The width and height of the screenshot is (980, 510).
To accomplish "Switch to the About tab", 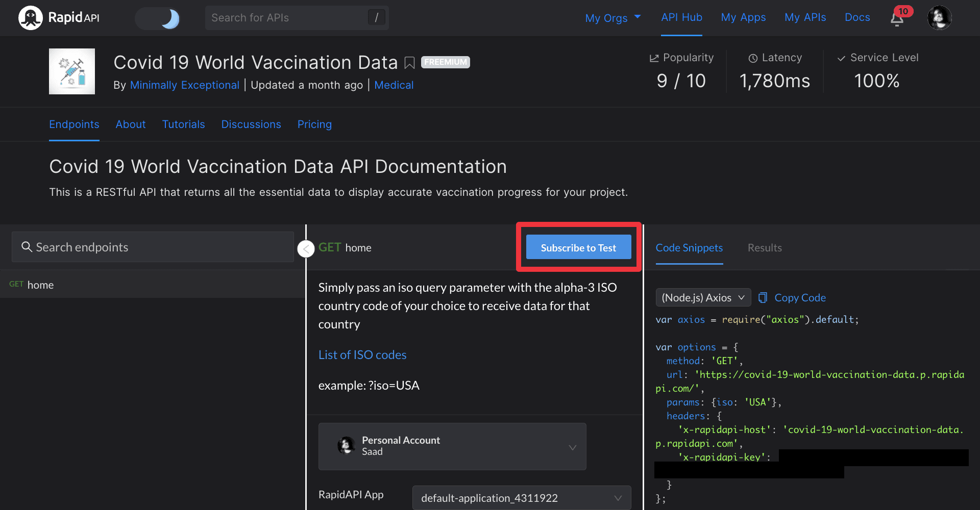I will tap(131, 124).
